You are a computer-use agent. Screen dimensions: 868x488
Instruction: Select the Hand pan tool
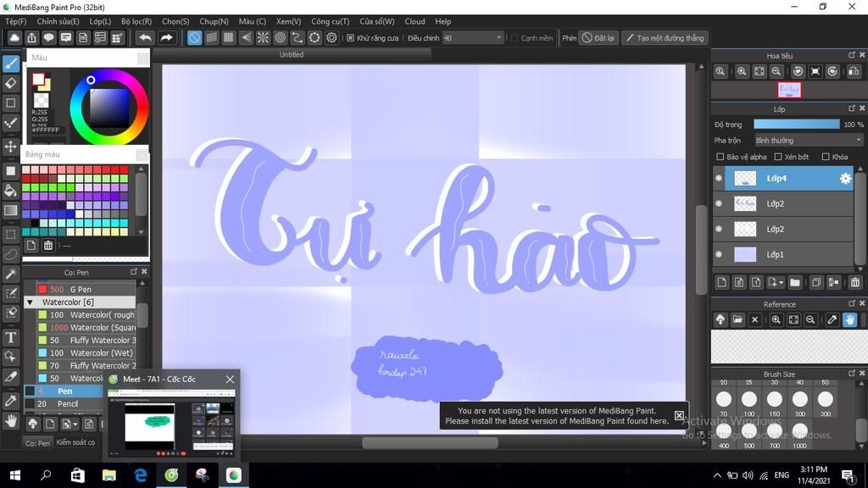click(11, 421)
